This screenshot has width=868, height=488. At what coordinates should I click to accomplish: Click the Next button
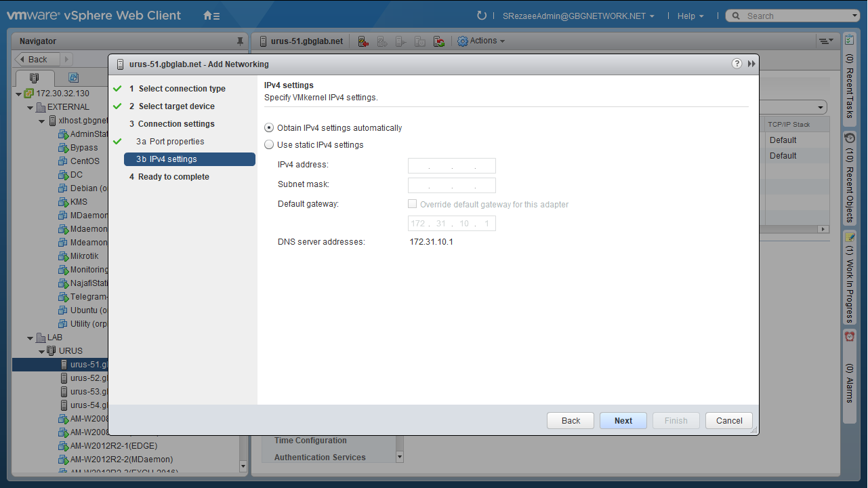[623, 420]
